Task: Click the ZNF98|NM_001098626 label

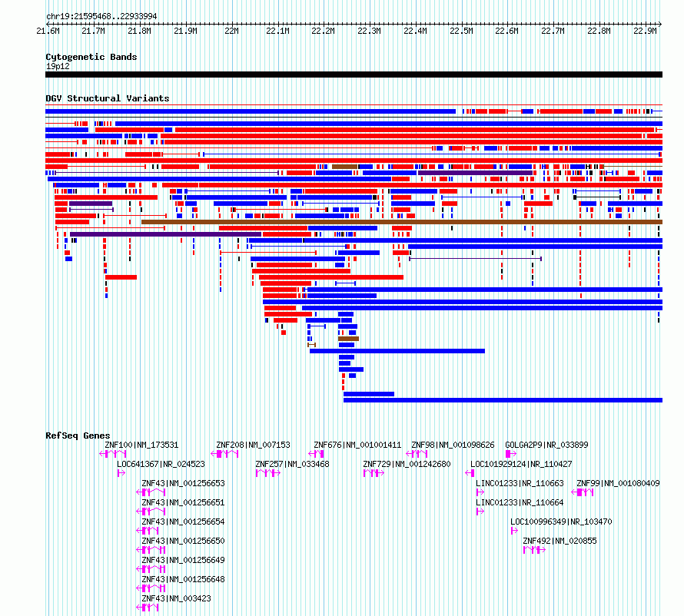Action: (453, 445)
